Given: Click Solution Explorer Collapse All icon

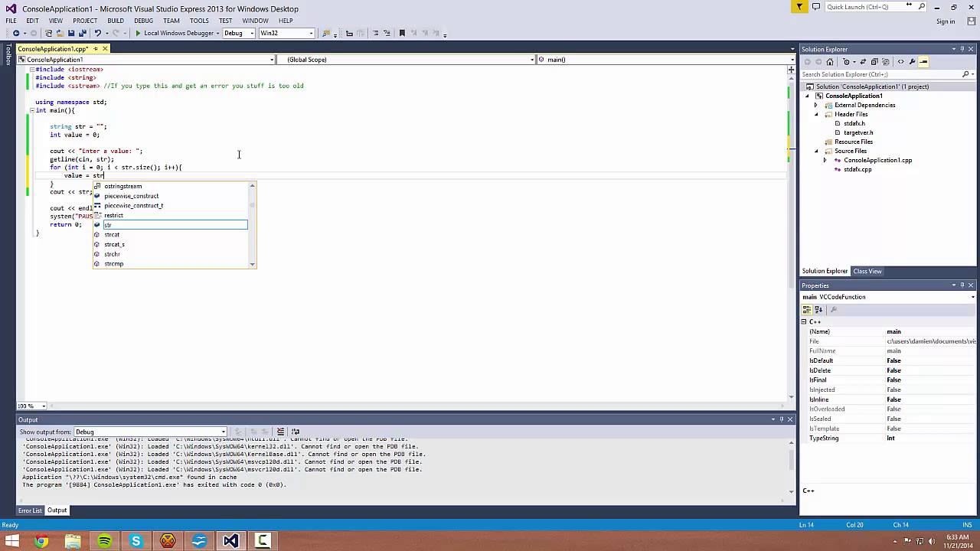Looking at the screenshot, I should [x=874, y=62].
